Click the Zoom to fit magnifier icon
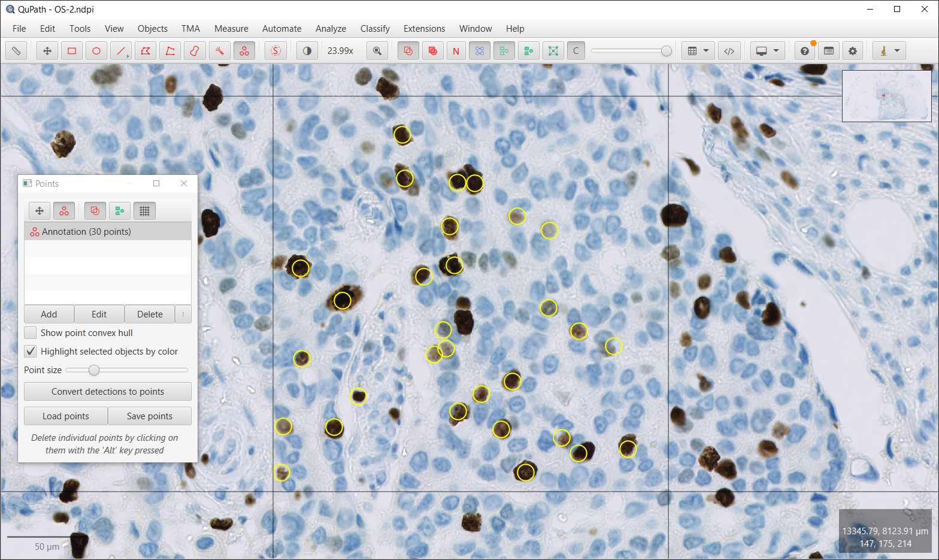Image resolution: width=939 pixels, height=560 pixels. click(377, 51)
